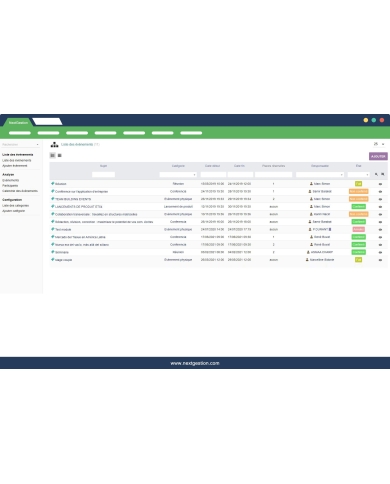Open Participants link under Analyse
Image resolution: width=390 pixels, height=484 pixels.
[10, 186]
